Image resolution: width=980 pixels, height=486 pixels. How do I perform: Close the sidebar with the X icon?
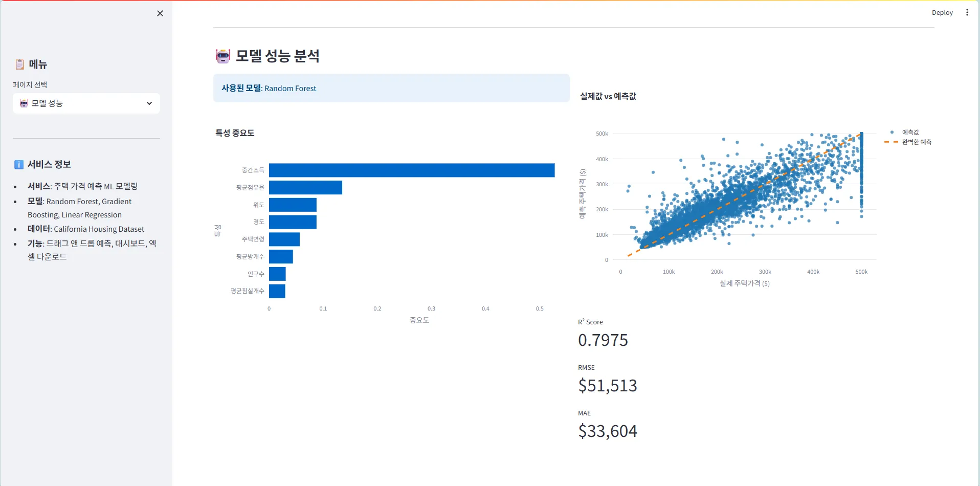click(160, 13)
